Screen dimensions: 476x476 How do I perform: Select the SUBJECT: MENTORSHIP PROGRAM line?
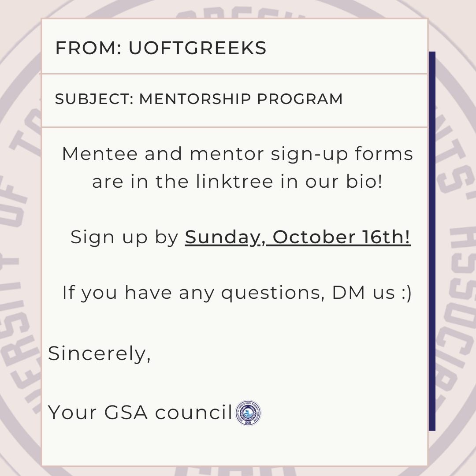pyautogui.click(x=199, y=99)
